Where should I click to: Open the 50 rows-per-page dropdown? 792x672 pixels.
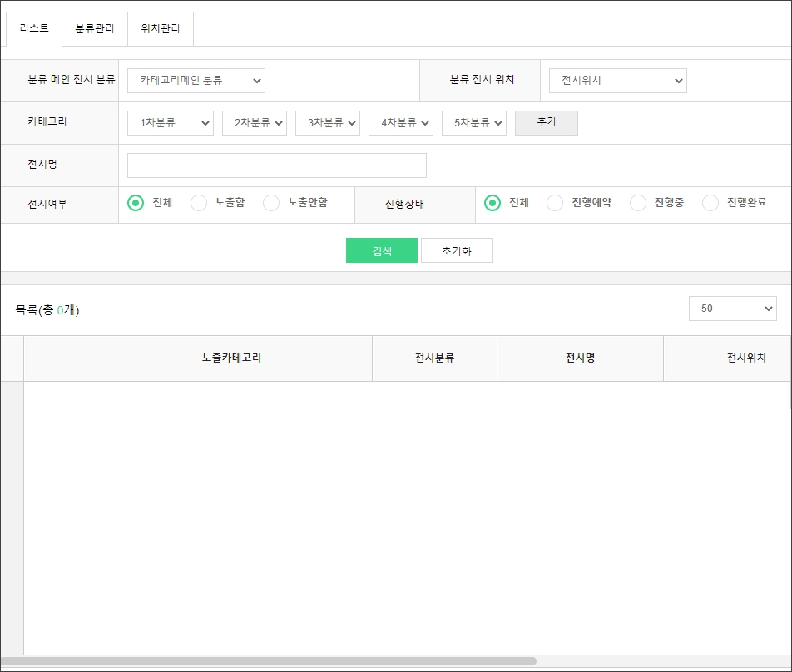pos(732,309)
